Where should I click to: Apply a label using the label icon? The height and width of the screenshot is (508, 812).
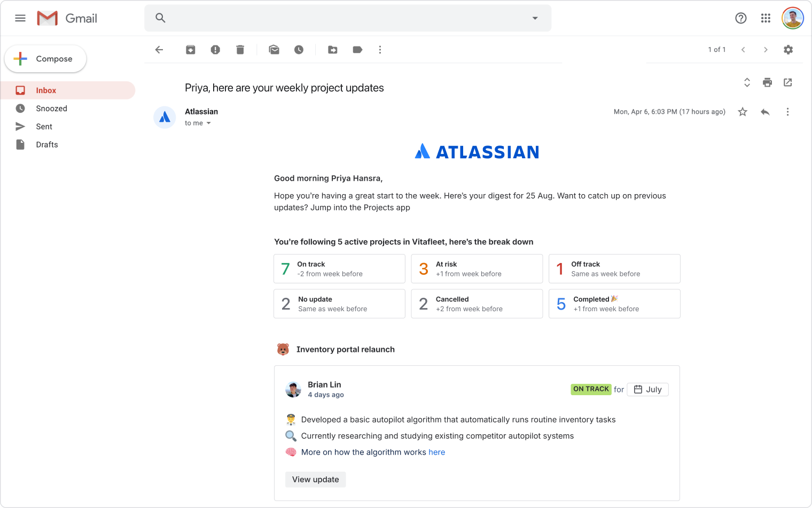click(x=357, y=50)
